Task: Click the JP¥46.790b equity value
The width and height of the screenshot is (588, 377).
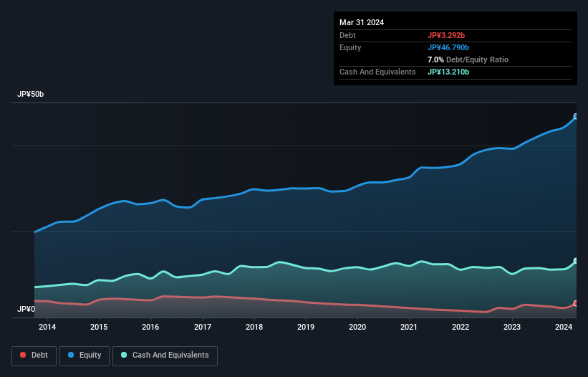Action: tap(448, 47)
